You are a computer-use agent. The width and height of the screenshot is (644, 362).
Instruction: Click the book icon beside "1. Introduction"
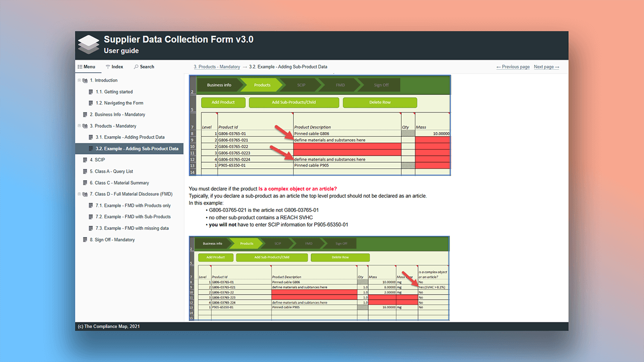[85, 80]
